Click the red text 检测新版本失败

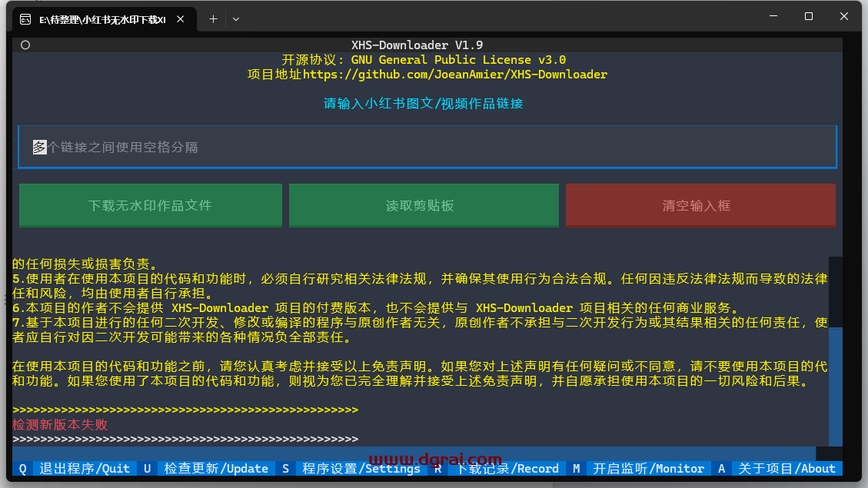point(60,424)
